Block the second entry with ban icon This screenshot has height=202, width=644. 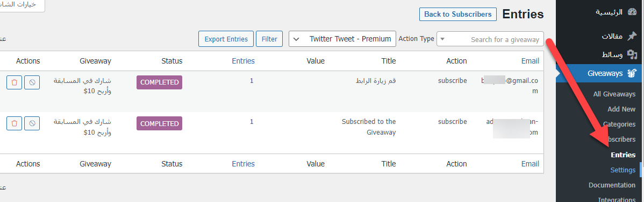pyautogui.click(x=32, y=123)
